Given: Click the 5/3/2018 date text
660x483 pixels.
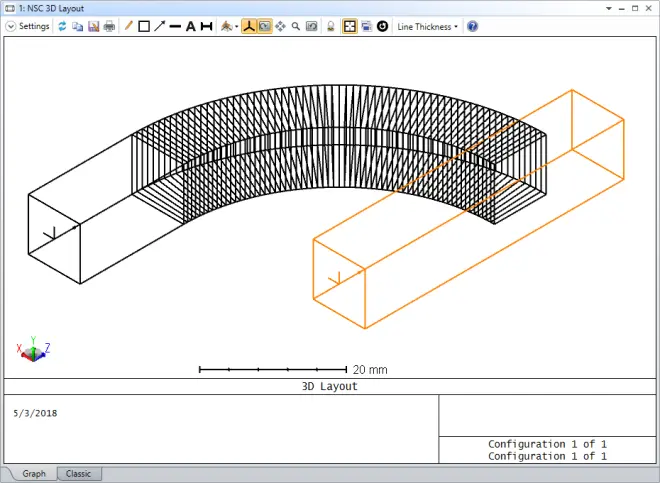Looking at the screenshot, I should 35,413.
